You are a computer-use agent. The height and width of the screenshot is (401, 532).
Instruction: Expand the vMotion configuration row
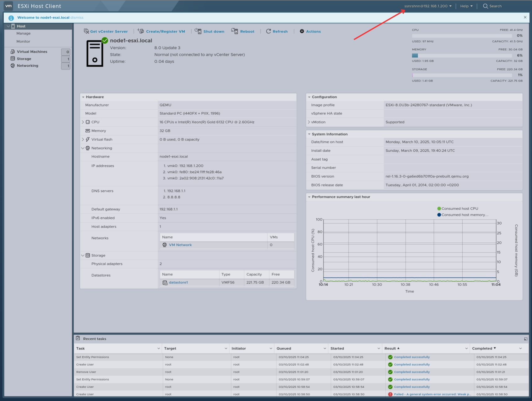click(309, 122)
